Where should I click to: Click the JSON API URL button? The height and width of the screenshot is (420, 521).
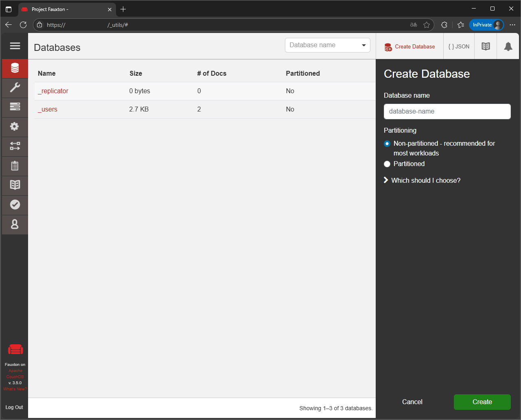(459, 46)
